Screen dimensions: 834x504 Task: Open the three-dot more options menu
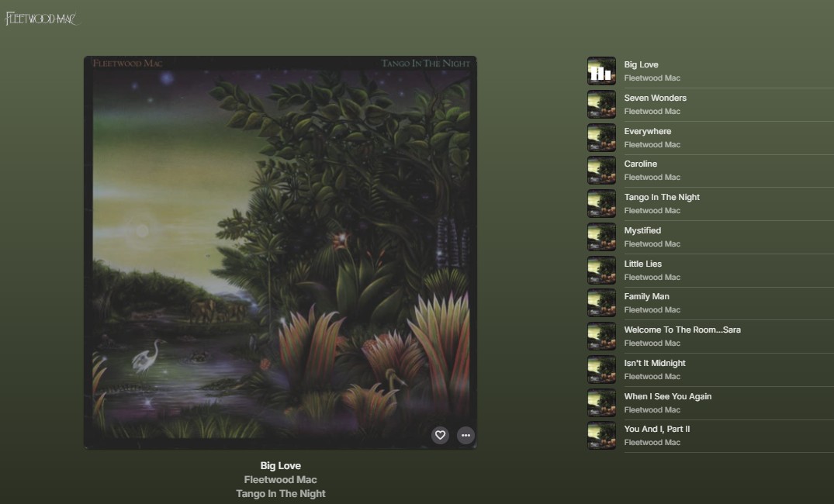coord(465,435)
